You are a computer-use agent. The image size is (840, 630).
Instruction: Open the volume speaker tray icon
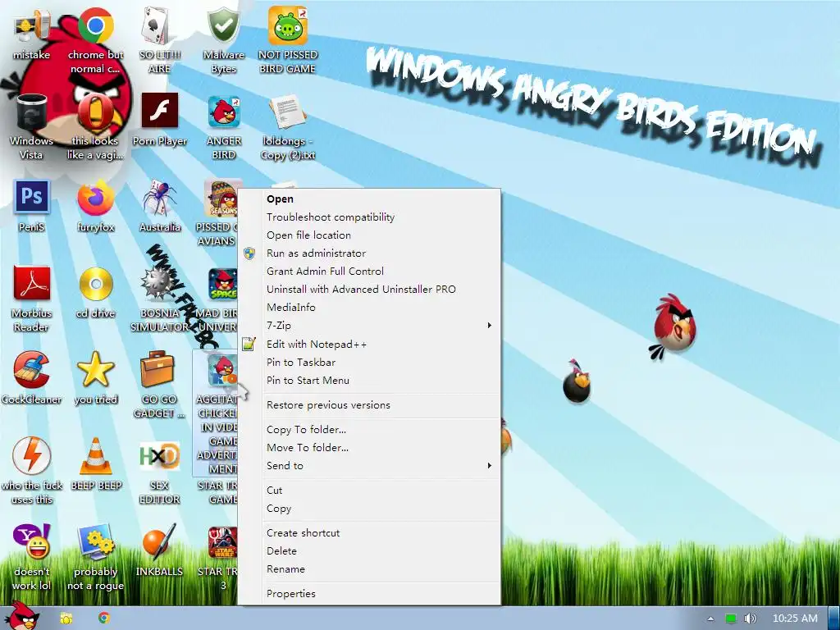point(750,619)
